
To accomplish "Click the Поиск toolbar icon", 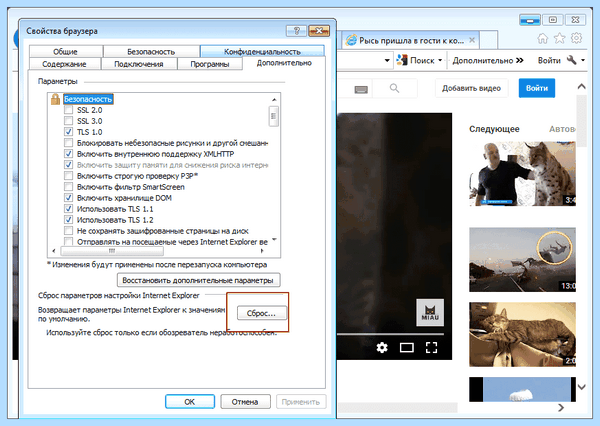I will (402, 60).
